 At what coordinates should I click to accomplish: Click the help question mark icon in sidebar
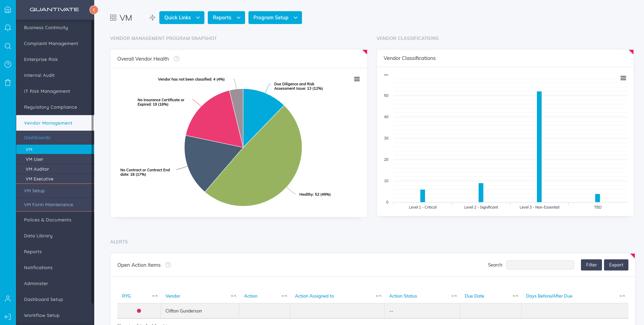click(7, 64)
